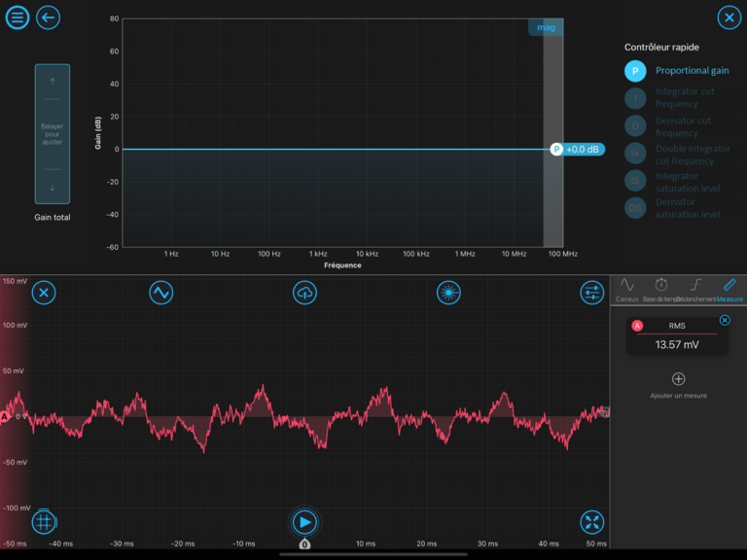Open the hamburger main menu
Screen dimensions: 747x560
18,17
